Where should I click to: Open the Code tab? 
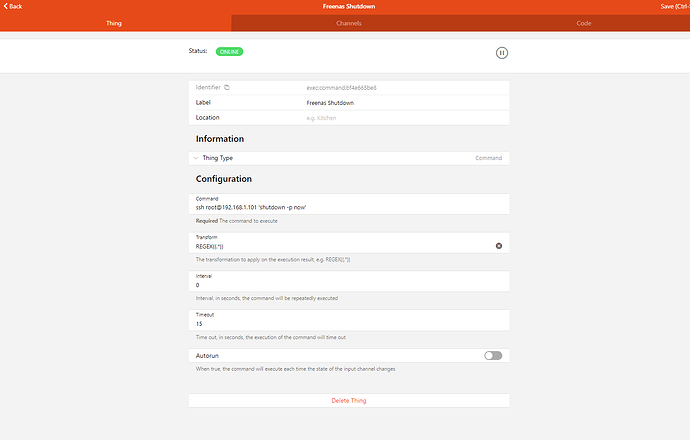(x=584, y=23)
